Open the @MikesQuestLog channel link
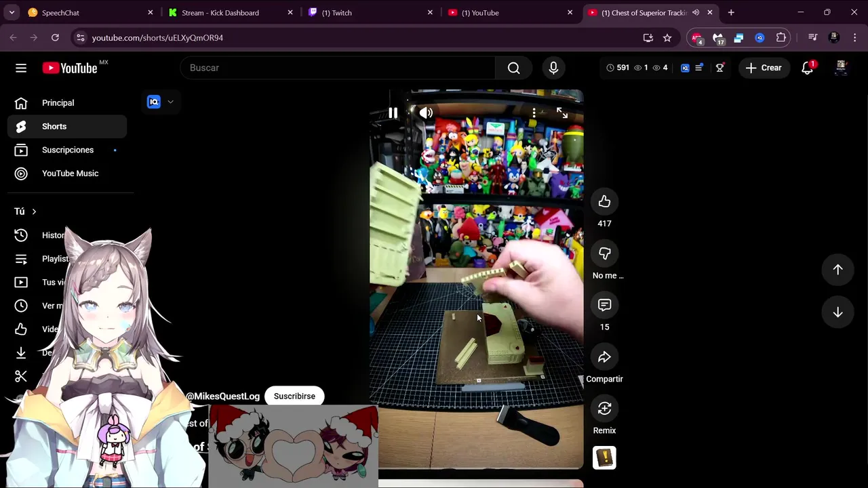This screenshot has height=488, width=868. tap(222, 396)
